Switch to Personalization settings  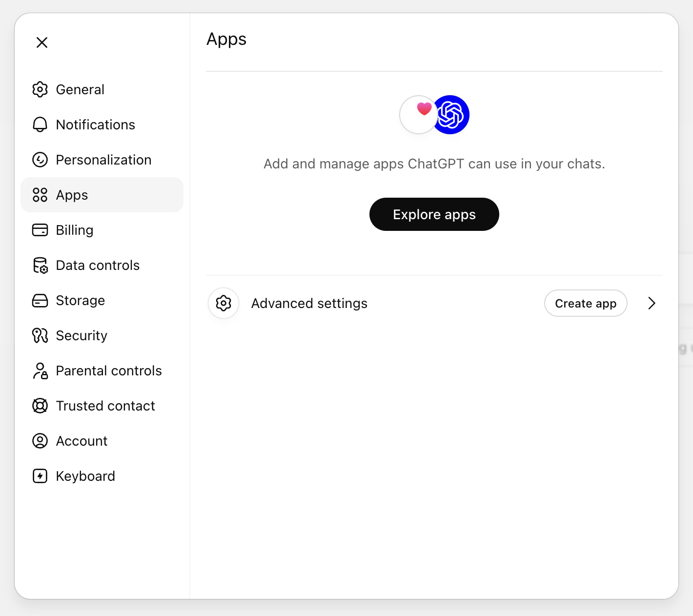102,160
